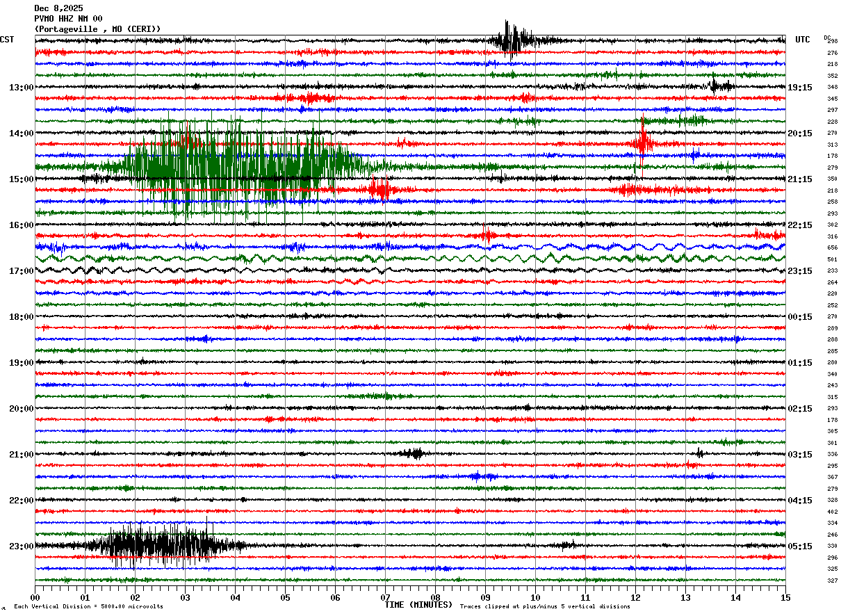
Task: Click the DC offset value 336
Action: (832, 454)
